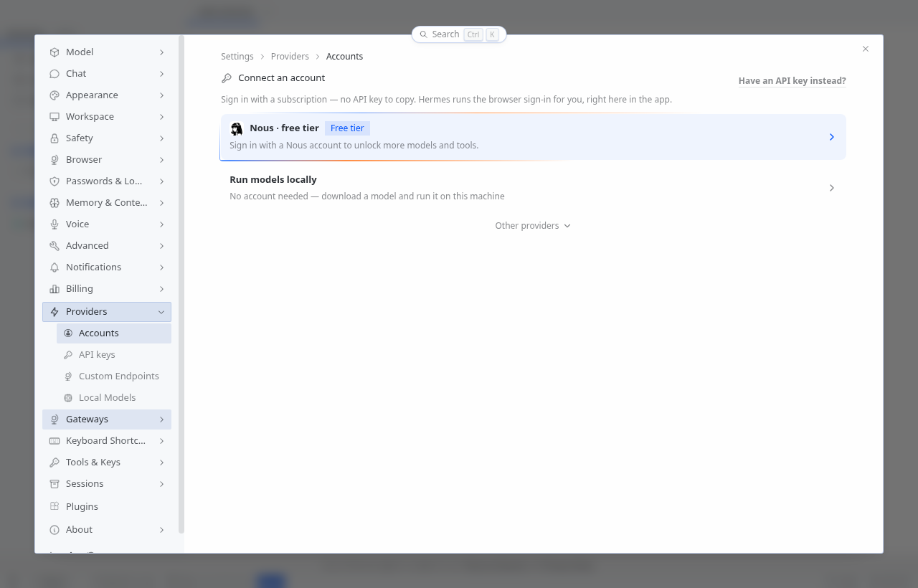Click the Chat bubble icon
The width and height of the screenshot is (918, 588).
click(55, 74)
